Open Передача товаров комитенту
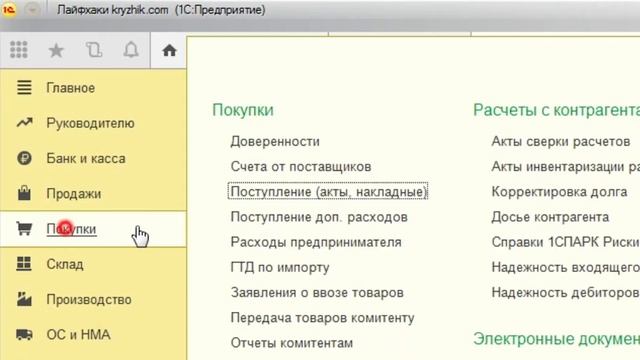The height and width of the screenshot is (360, 640). pos(322,318)
